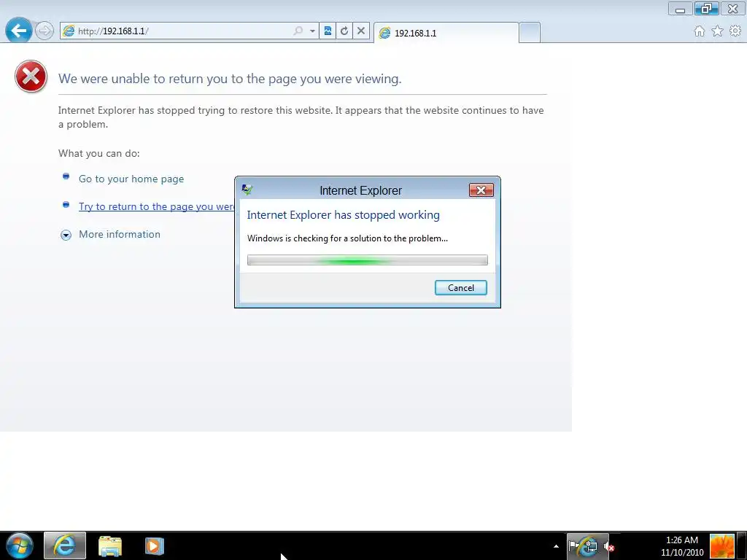Open a new tab button

click(x=530, y=33)
